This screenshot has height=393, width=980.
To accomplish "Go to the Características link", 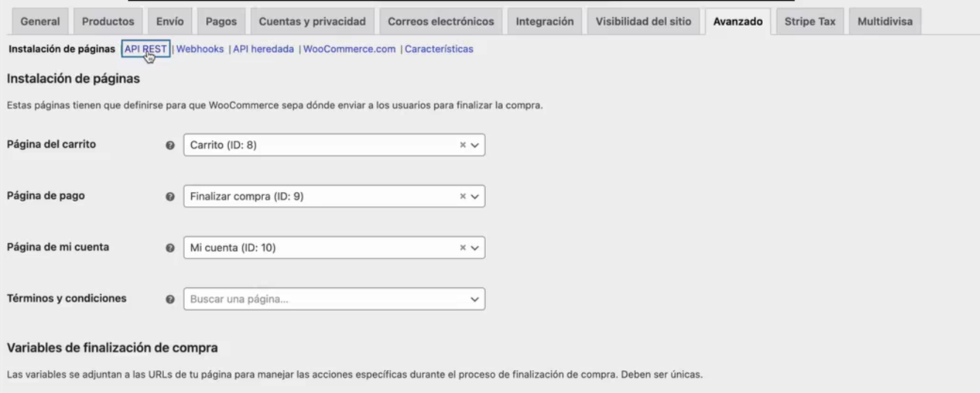I will pos(439,49).
